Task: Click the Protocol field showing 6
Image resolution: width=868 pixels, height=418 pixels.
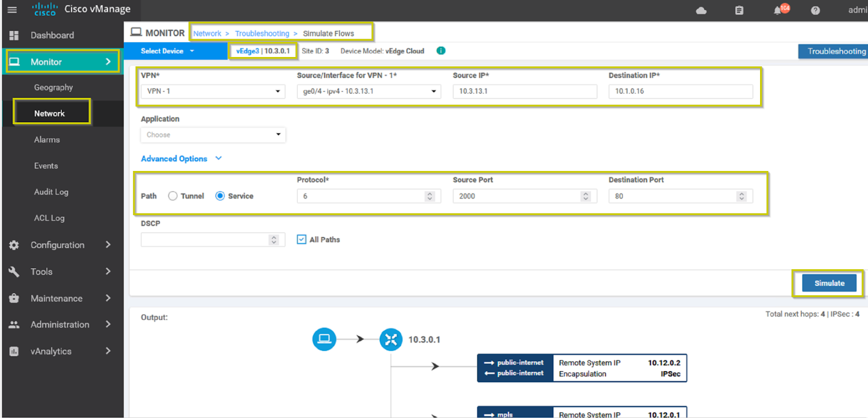Action: (x=369, y=196)
